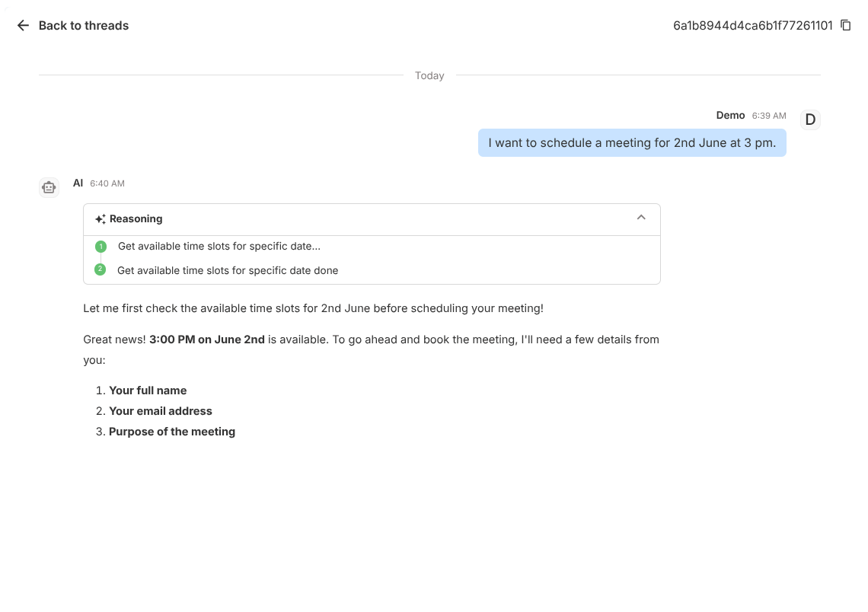Image resolution: width=868 pixels, height=612 pixels.
Task: Click the Today date divider
Action: tap(429, 75)
